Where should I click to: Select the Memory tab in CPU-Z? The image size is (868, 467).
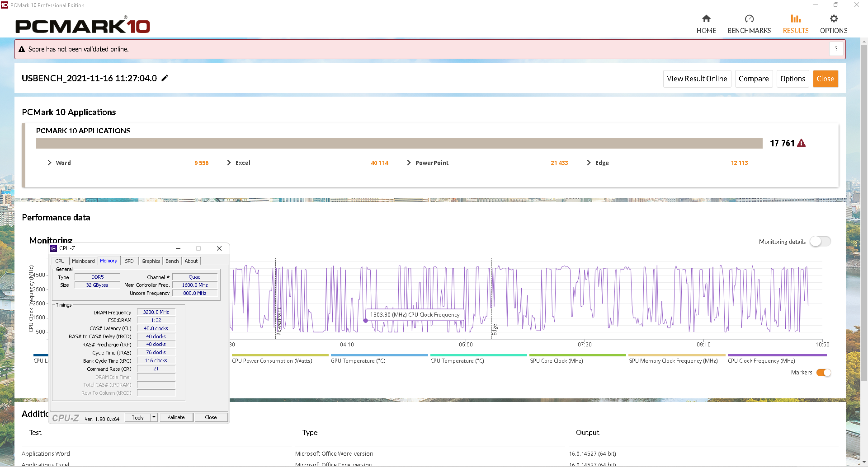pos(108,261)
